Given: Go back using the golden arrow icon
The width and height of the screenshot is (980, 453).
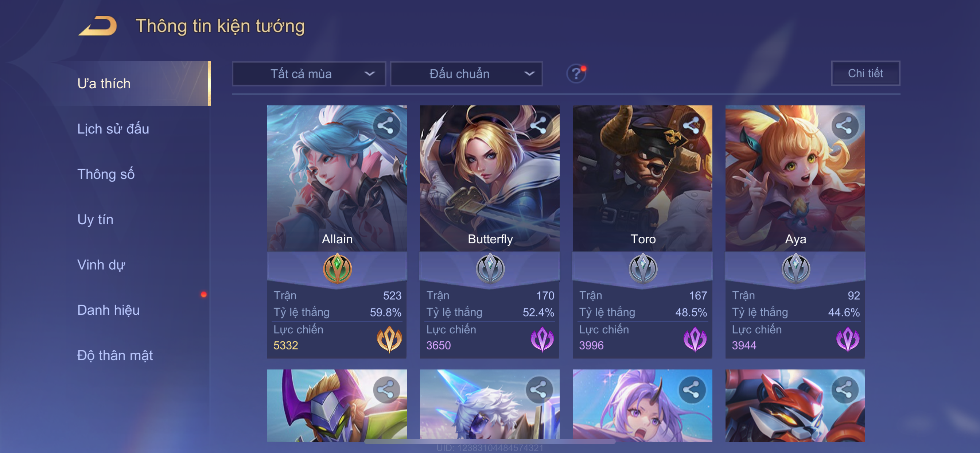Looking at the screenshot, I should 97,26.
